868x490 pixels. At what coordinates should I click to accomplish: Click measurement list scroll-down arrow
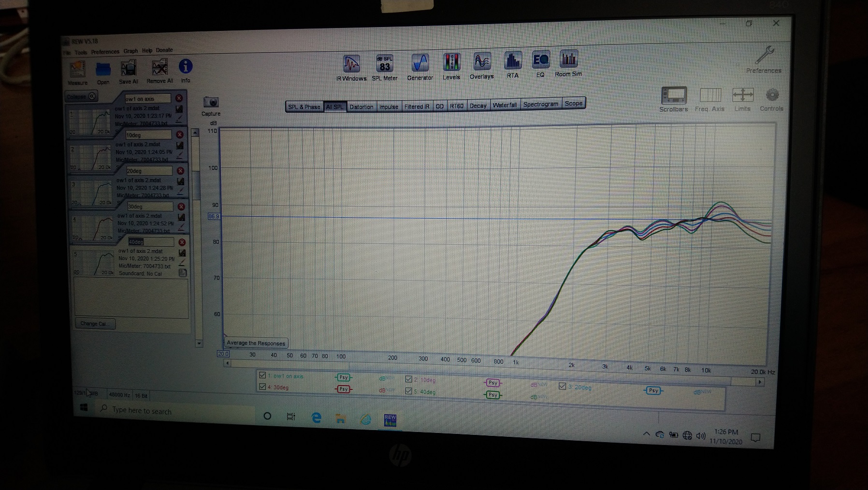pos(199,343)
